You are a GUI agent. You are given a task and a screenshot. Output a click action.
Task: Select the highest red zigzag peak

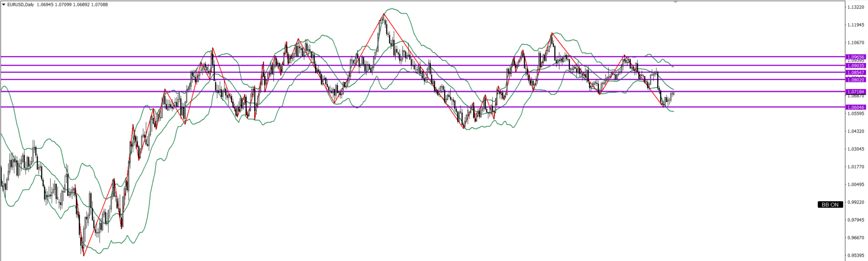pos(384,14)
